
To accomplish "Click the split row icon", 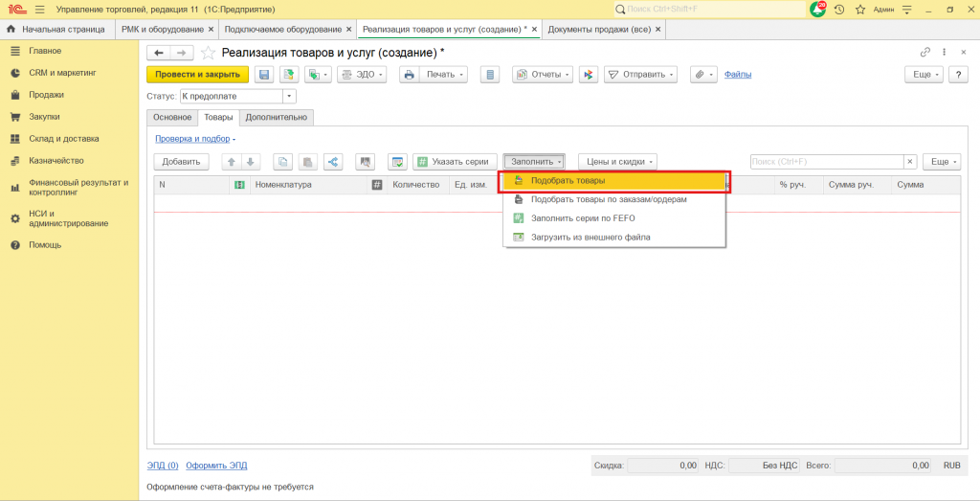I will tap(333, 161).
